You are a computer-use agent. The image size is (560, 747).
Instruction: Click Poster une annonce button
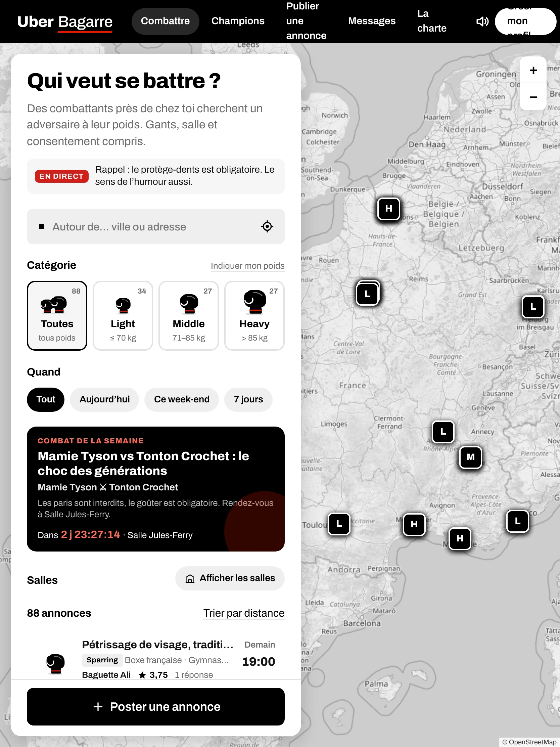tap(156, 707)
